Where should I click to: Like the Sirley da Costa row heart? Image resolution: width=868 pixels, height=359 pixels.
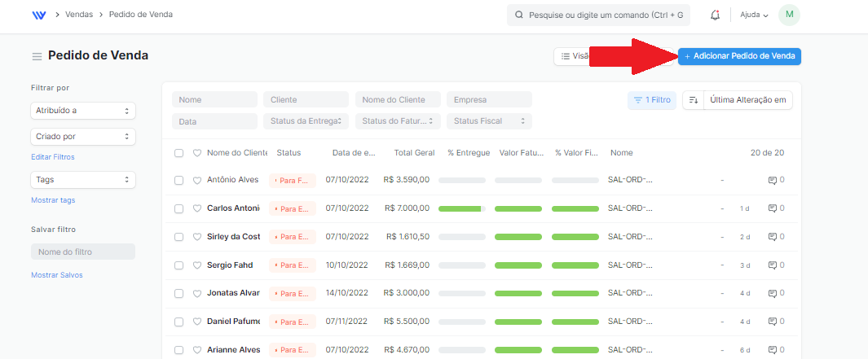tap(196, 237)
